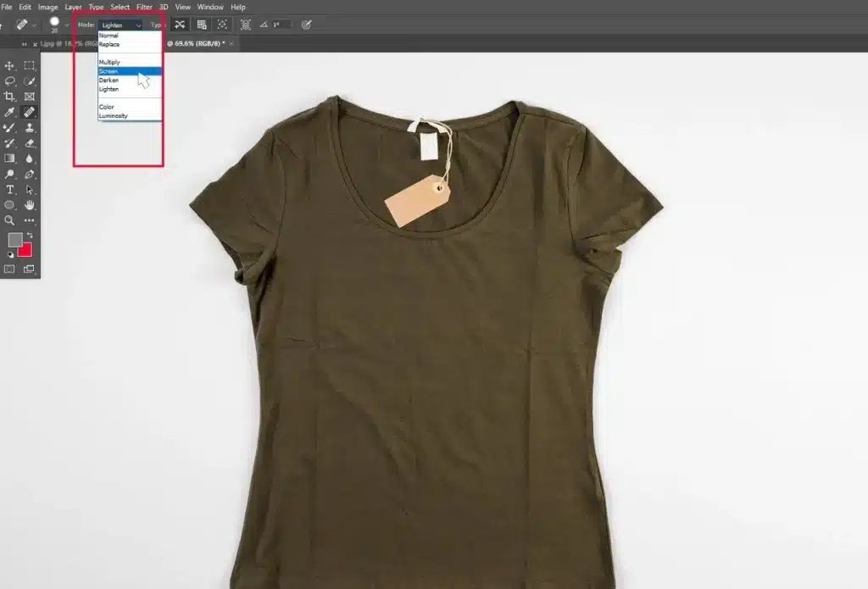Swap foreground and background colors
Screen dimensions: 868x589
pos(30,235)
